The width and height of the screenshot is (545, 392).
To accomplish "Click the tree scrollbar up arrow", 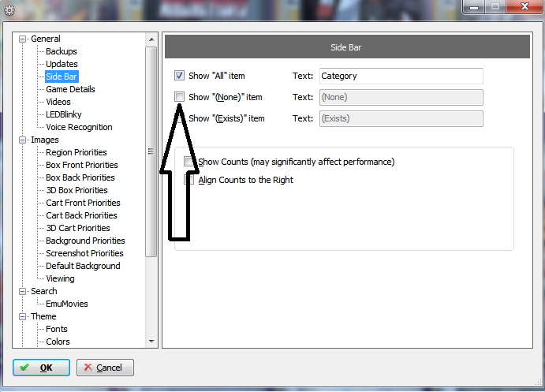I will click(151, 39).
